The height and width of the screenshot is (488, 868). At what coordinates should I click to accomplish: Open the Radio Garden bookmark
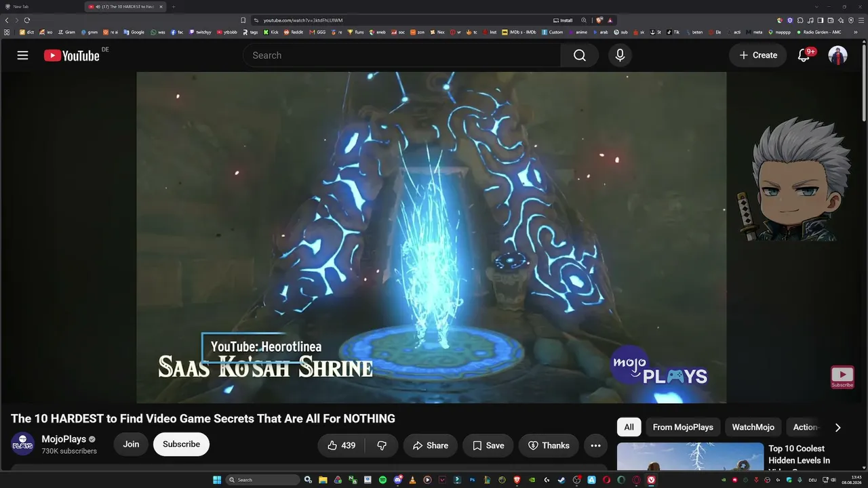[x=819, y=32]
